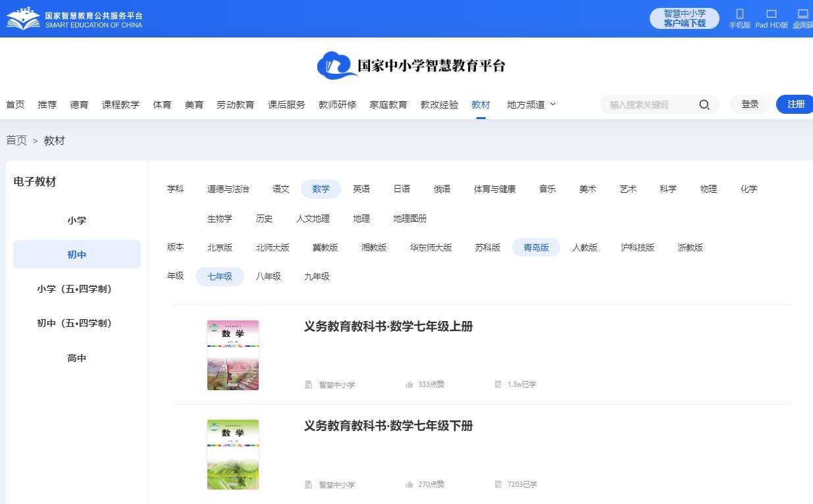Open the 桌面端 desktop icon
Viewport: 813px width, 504px height.
[803, 14]
